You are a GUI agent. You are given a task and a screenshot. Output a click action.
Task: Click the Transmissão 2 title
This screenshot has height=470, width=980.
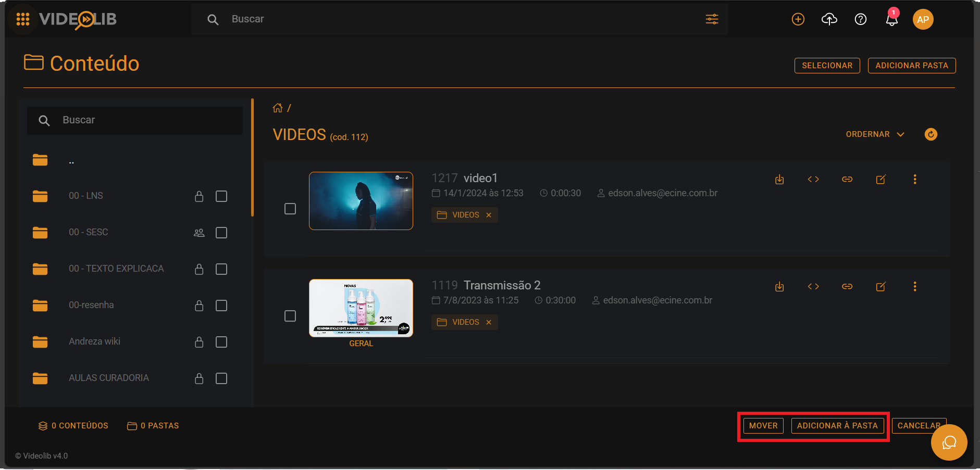tap(502, 285)
